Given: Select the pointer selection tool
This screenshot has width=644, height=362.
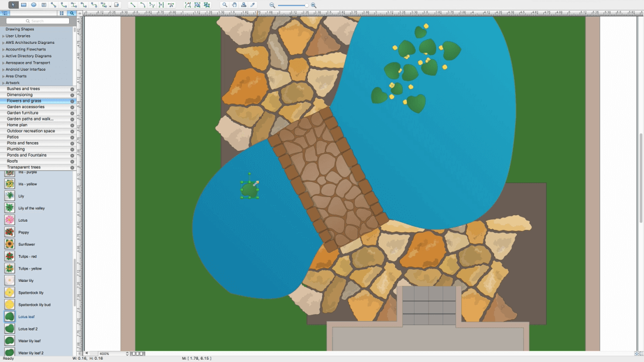Looking at the screenshot, I should click(13, 5).
